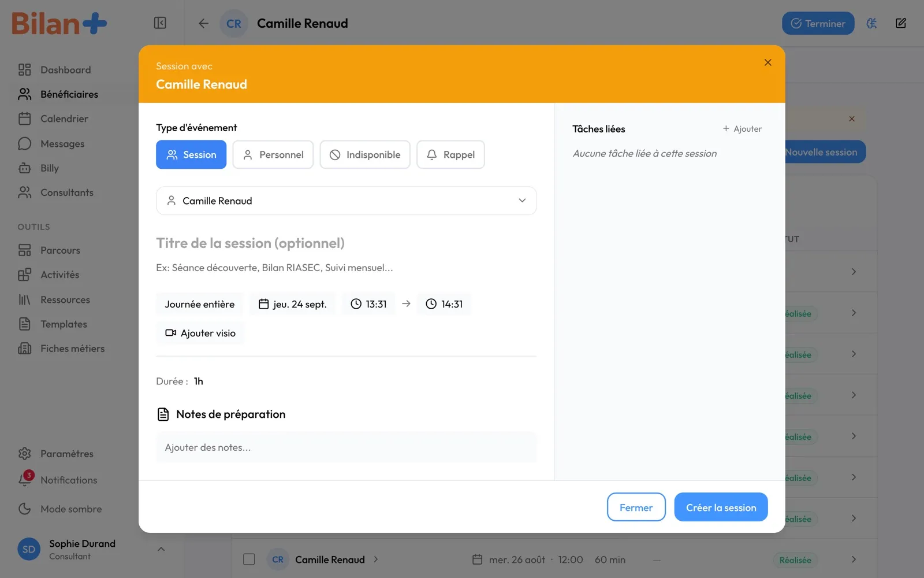Focus the session title field
924x578 pixels.
[346, 243]
